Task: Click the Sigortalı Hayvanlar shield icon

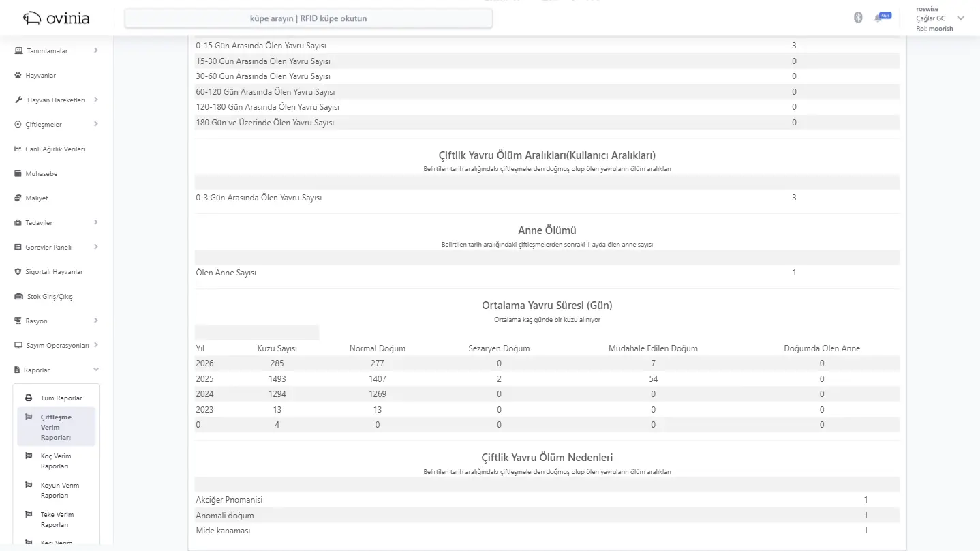Action: 18,272
